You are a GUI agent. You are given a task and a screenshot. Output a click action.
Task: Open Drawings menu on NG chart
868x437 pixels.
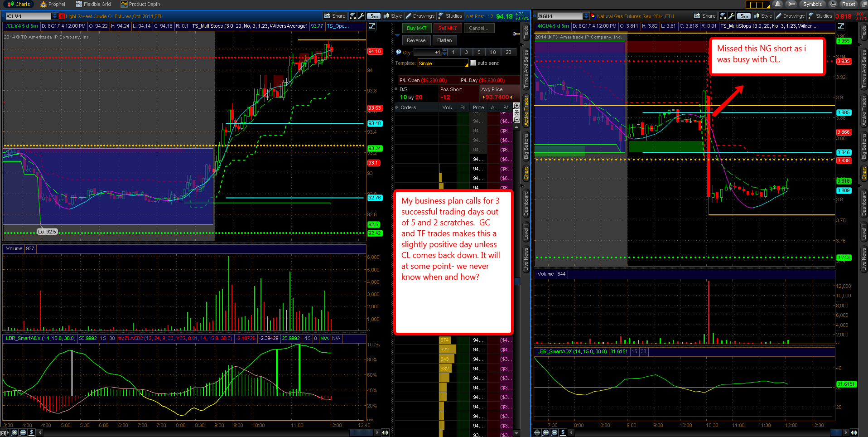pos(790,16)
